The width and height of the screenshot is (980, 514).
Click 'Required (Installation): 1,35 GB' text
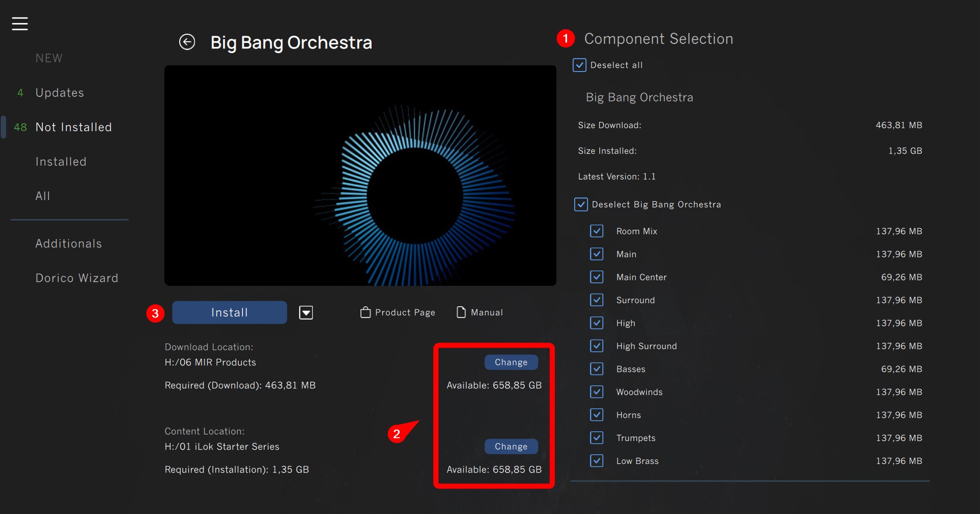[237, 470]
